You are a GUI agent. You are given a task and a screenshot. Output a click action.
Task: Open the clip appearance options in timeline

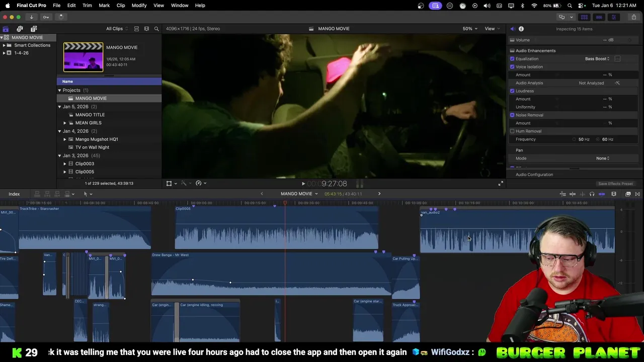coord(614,194)
